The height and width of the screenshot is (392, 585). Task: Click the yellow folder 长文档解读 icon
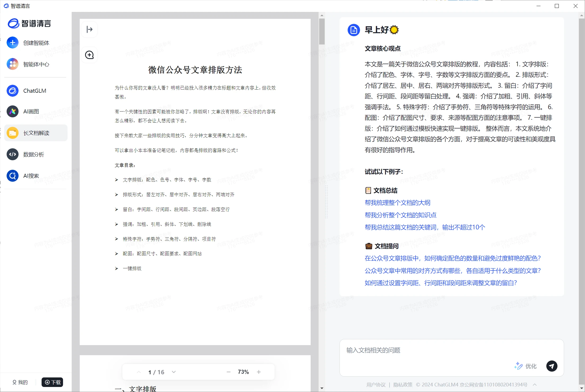coord(12,133)
